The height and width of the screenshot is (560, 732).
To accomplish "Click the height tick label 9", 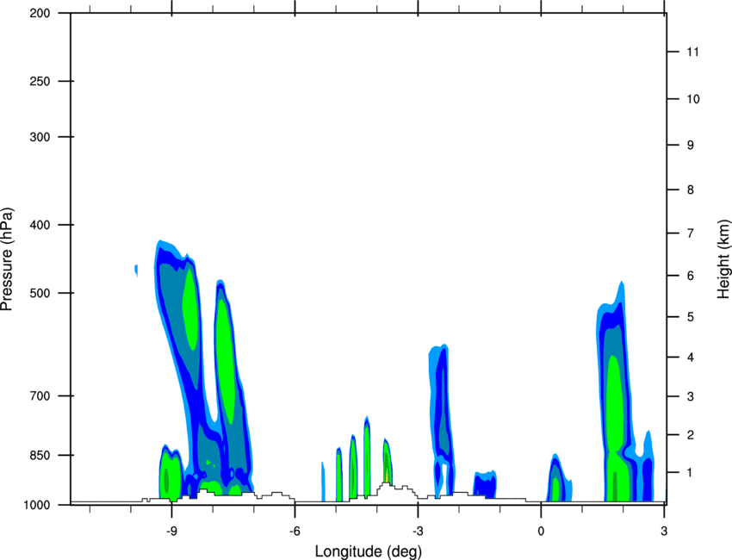I will pyautogui.click(x=691, y=145).
